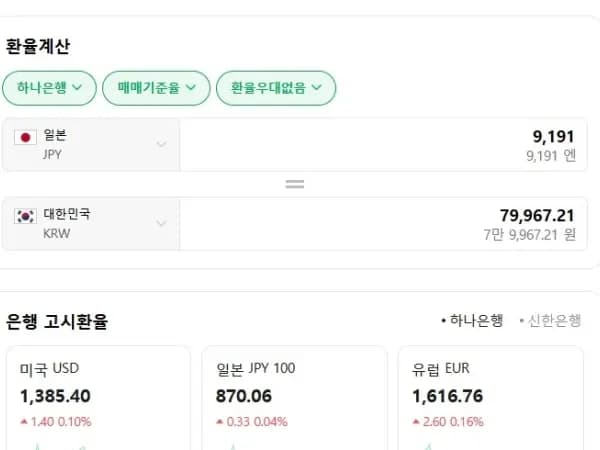Viewport: 600px width, 450px height.
Task: Click the red up-arrow under EUR rate
Action: tap(416, 421)
